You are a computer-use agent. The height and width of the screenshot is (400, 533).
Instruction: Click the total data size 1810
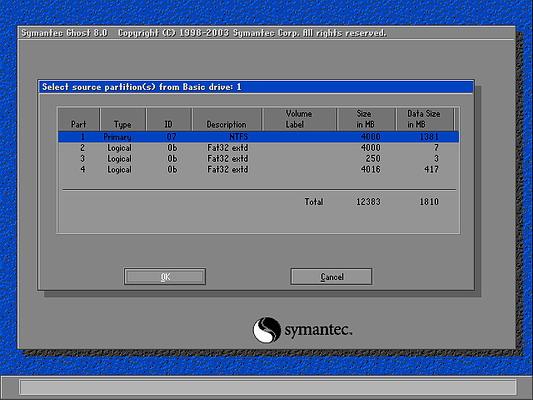[x=429, y=202]
